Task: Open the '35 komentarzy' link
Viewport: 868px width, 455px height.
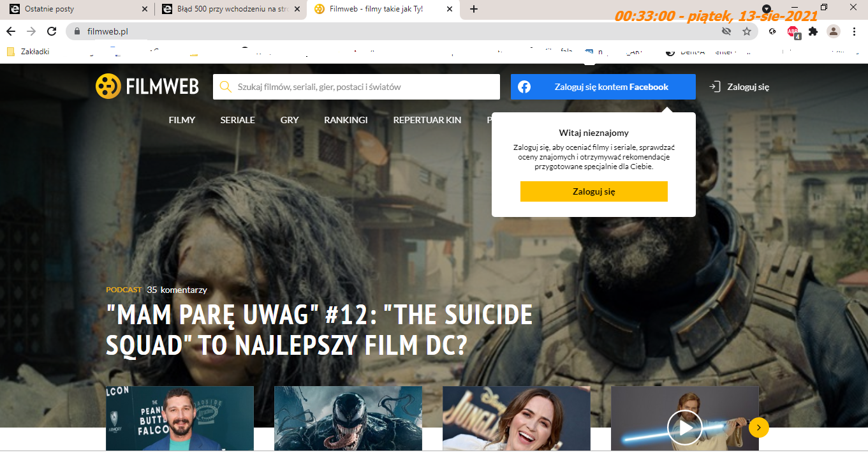Action: pyautogui.click(x=177, y=289)
